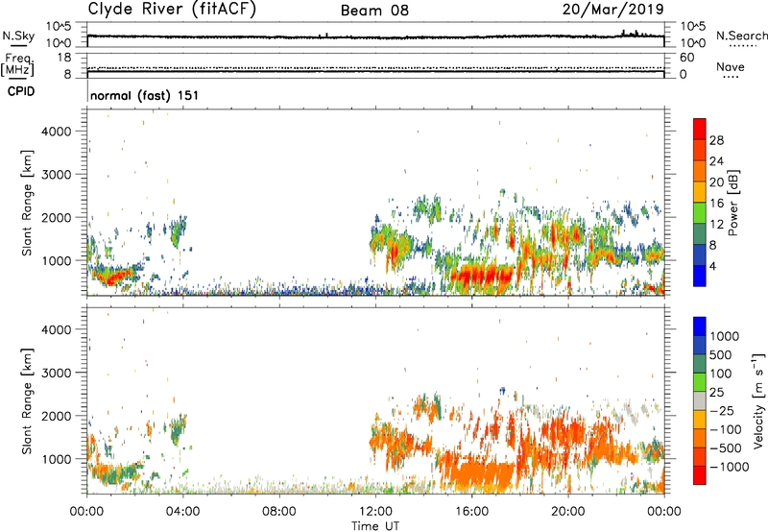768x532 pixels.
Task: Click the '12:00' time axis label
Action: click(375, 512)
